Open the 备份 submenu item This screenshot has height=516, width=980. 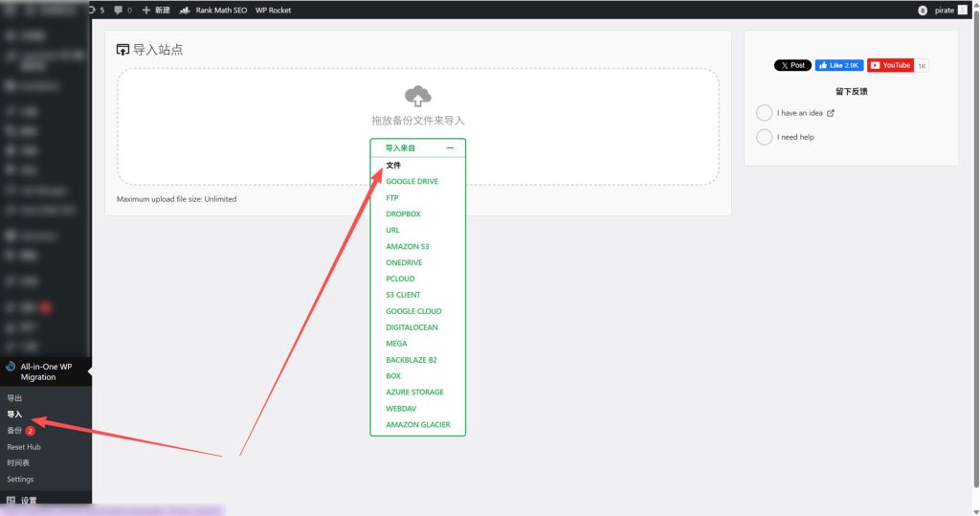[x=14, y=431]
